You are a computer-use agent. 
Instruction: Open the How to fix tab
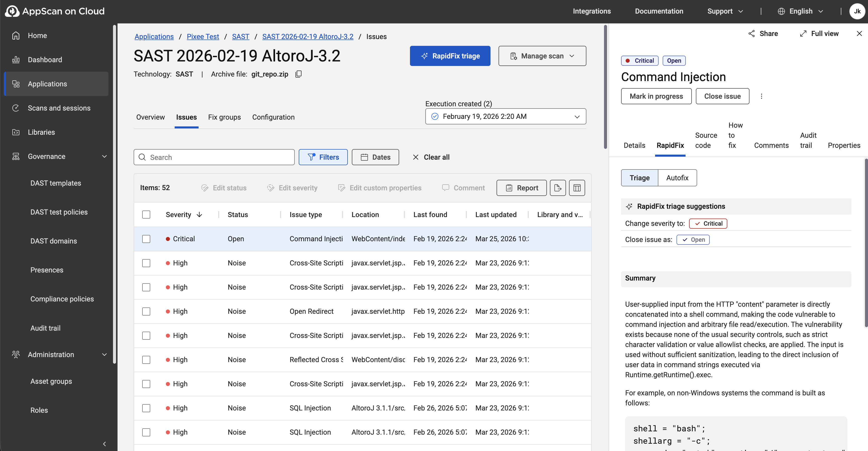735,135
